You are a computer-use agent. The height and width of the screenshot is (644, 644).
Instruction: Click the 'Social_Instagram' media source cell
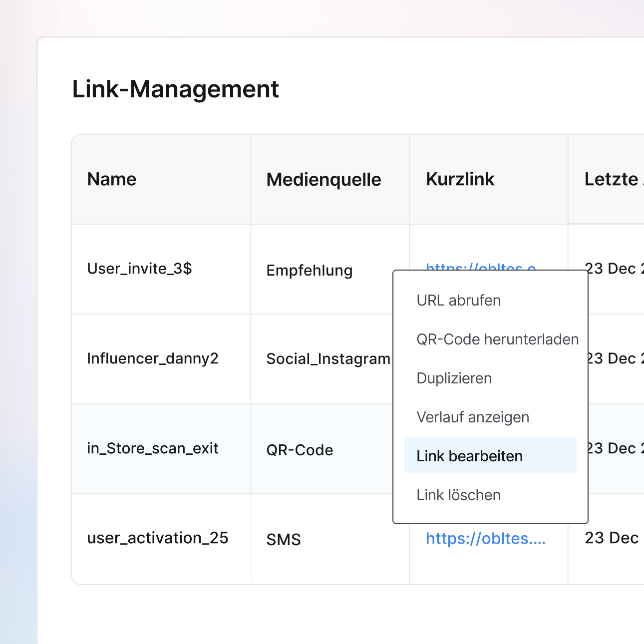[x=328, y=359]
